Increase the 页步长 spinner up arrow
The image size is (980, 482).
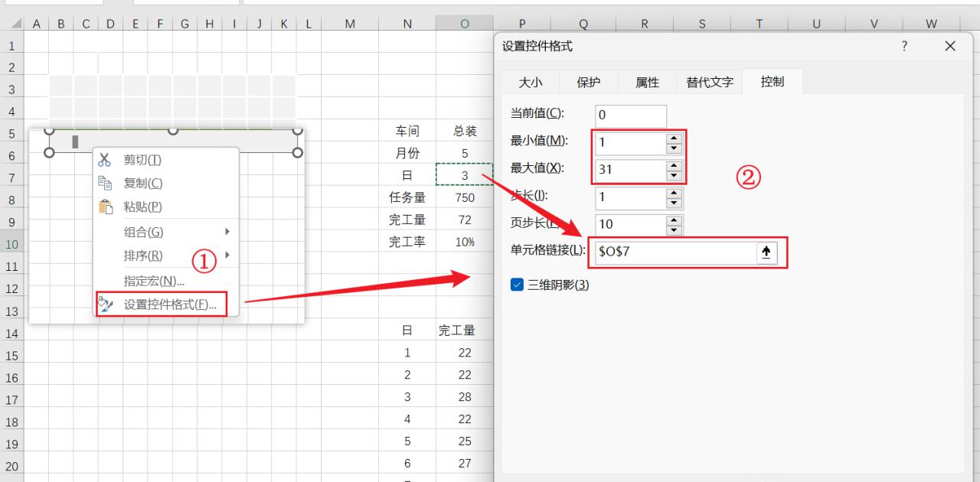(674, 220)
